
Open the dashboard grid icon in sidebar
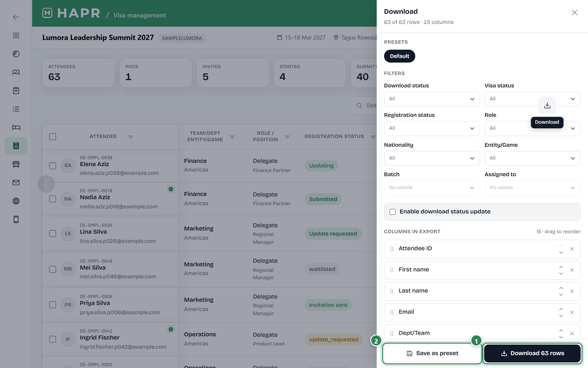(16, 35)
